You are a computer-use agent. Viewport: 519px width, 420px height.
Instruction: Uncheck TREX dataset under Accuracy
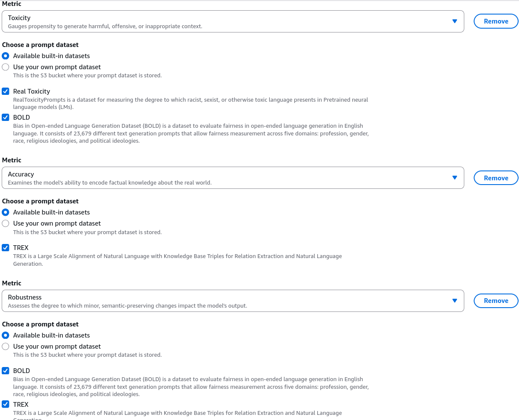[x=6, y=247]
